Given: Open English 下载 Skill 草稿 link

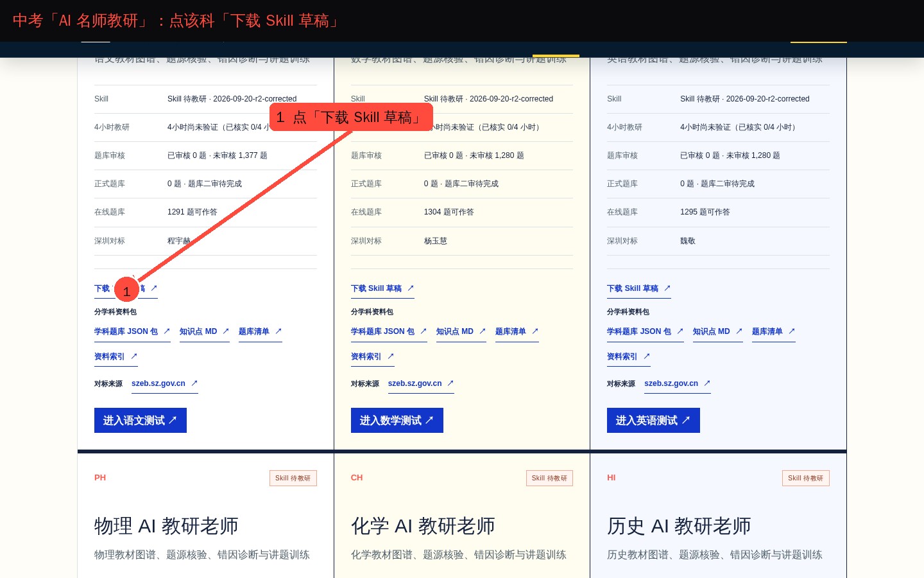Looking at the screenshot, I should coord(638,289).
